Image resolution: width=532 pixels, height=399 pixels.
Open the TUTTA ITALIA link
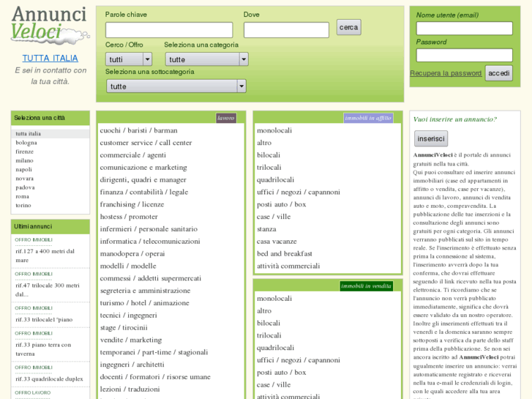coord(50,58)
